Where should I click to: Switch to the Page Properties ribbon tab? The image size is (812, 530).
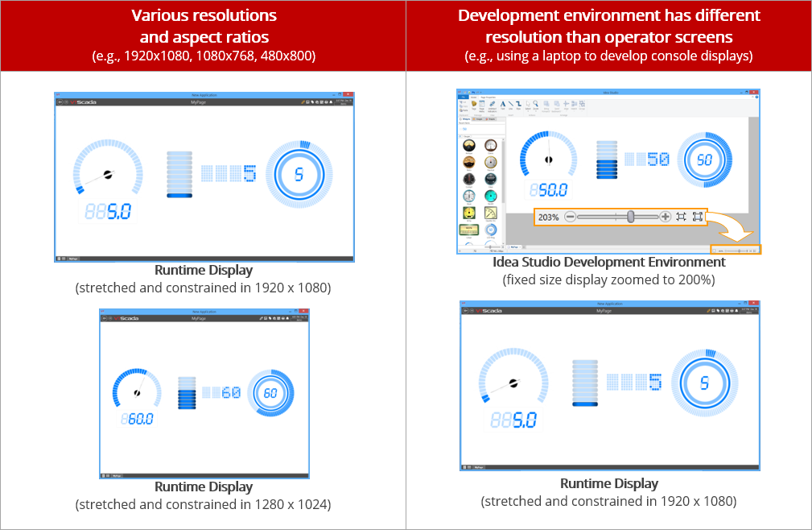488,97
